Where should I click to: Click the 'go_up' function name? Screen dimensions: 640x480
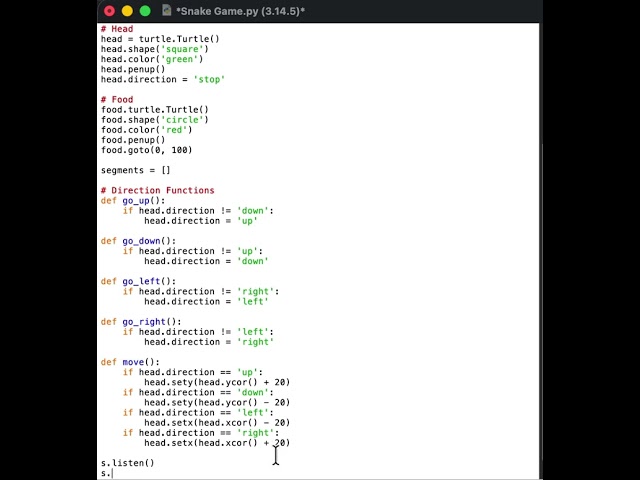[136, 200]
